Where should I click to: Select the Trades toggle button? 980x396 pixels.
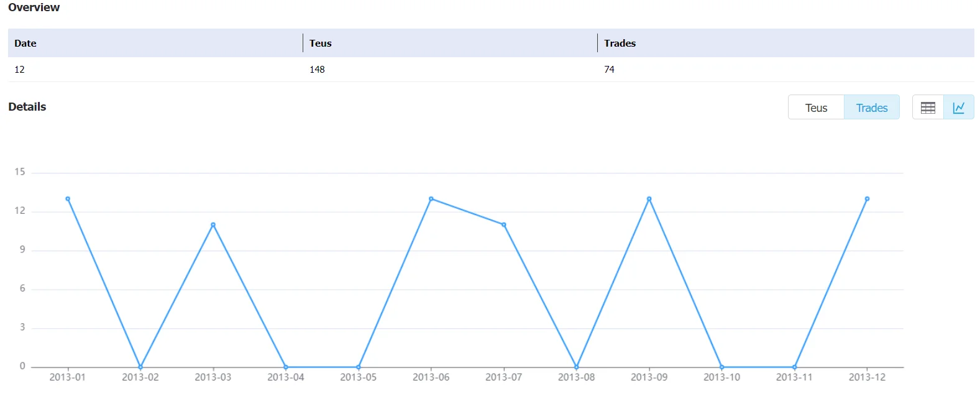[x=872, y=108]
